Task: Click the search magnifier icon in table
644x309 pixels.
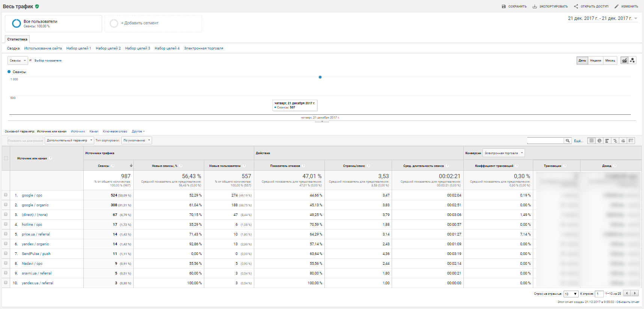Action: 567,141
